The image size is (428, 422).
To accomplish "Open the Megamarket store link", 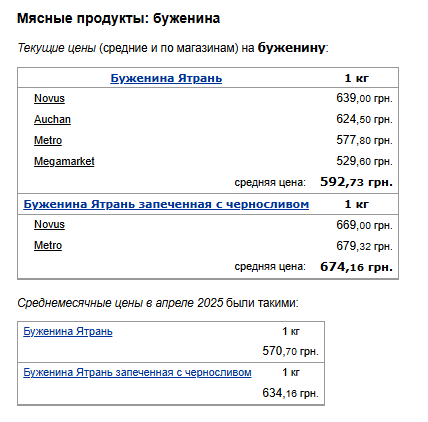I will click(64, 161).
